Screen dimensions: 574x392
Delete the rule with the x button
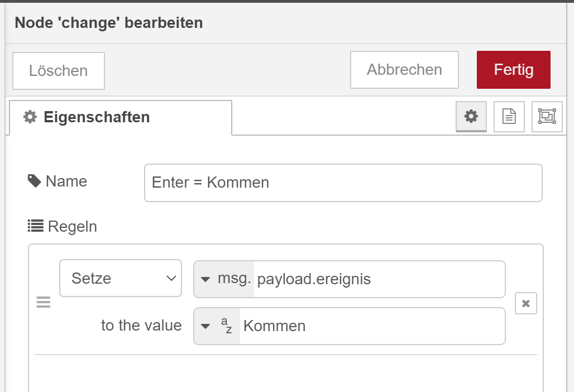(x=525, y=303)
